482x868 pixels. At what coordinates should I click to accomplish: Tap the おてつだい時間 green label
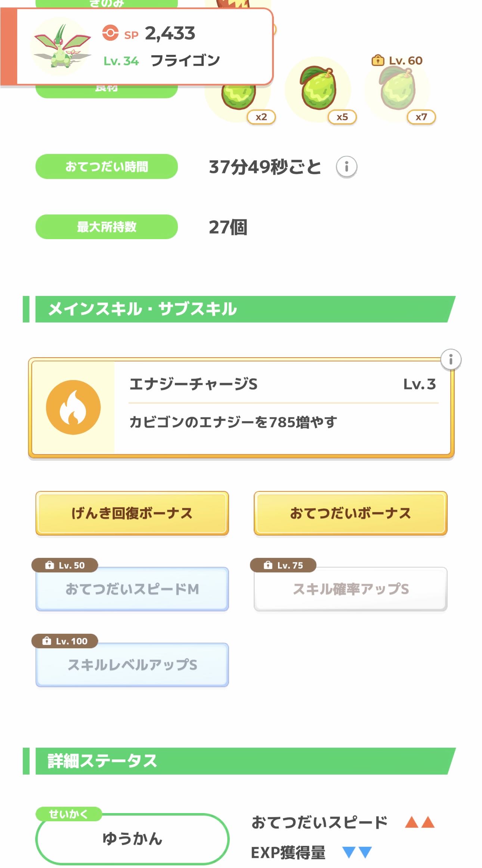(x=106, y=166)
